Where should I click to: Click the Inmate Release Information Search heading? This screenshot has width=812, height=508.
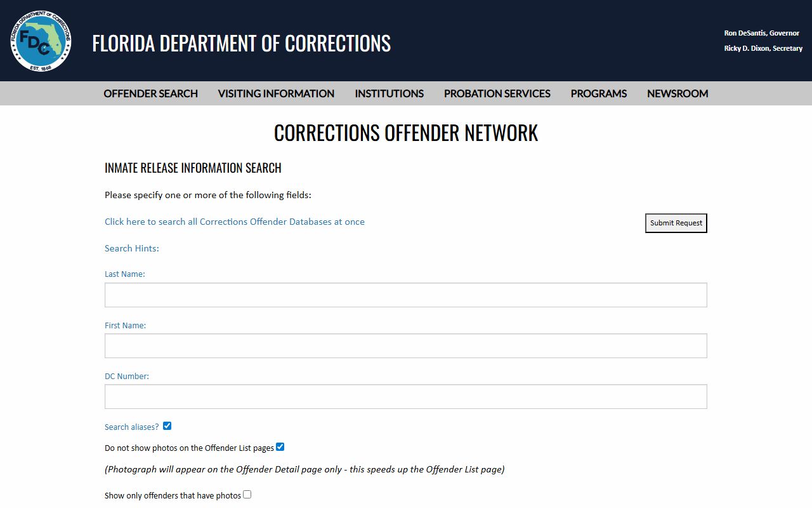tap(193, 168)
